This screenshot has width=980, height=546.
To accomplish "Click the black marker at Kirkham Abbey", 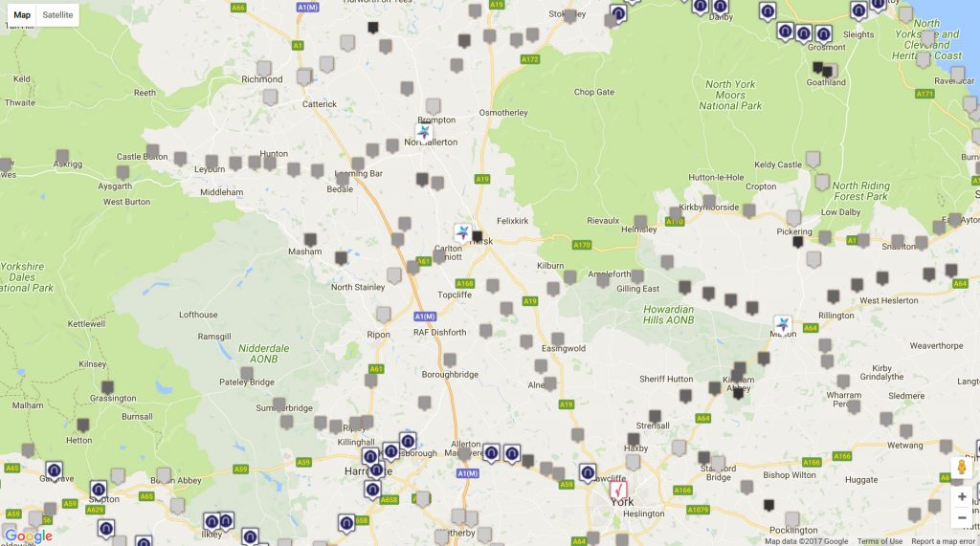I will click(738, 393).
